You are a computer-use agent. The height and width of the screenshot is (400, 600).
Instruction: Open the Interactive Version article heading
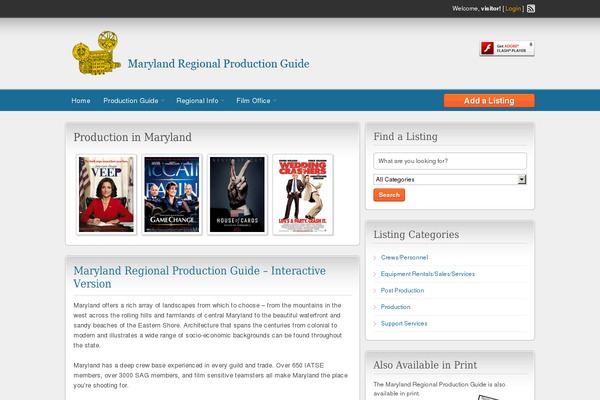coord(199,277)
